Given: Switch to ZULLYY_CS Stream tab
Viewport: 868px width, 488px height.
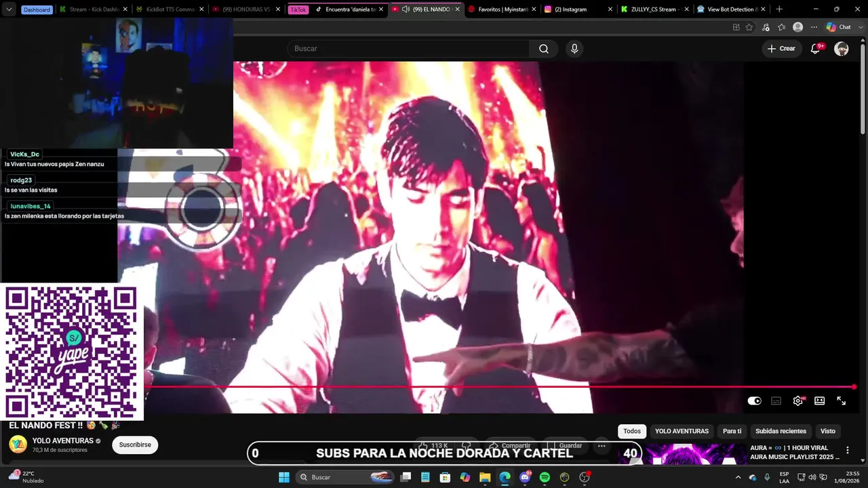Looking at the screenshot, I should [654, 9].
